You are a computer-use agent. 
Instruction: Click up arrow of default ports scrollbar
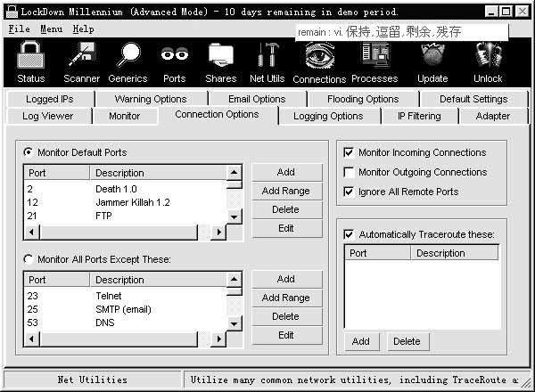pyautogui.click(x=234, y=173)
